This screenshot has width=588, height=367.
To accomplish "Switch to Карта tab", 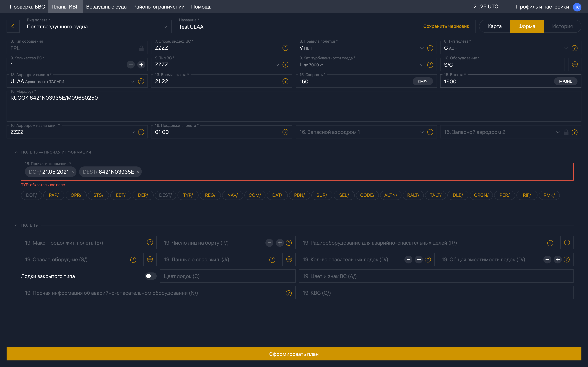I will click(x=494, y=26).
